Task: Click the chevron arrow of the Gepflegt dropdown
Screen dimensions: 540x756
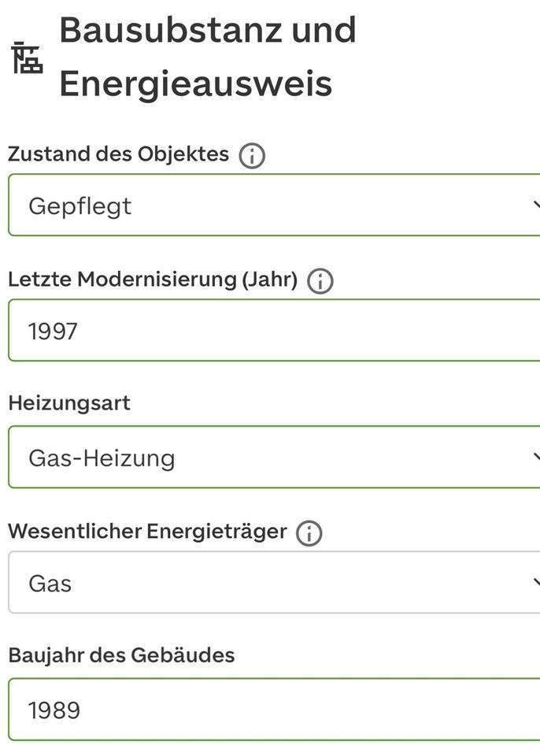Action: click(x=536, y=206)
